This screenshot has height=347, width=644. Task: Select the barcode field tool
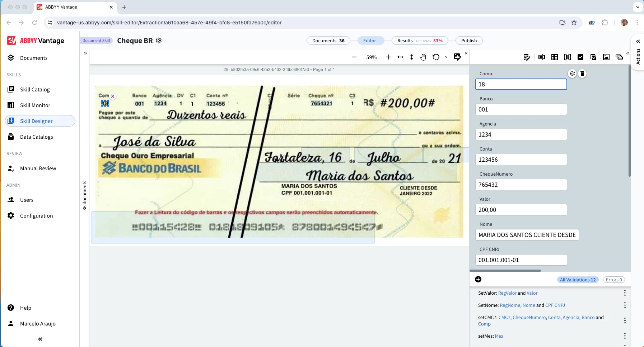(568, 57)
